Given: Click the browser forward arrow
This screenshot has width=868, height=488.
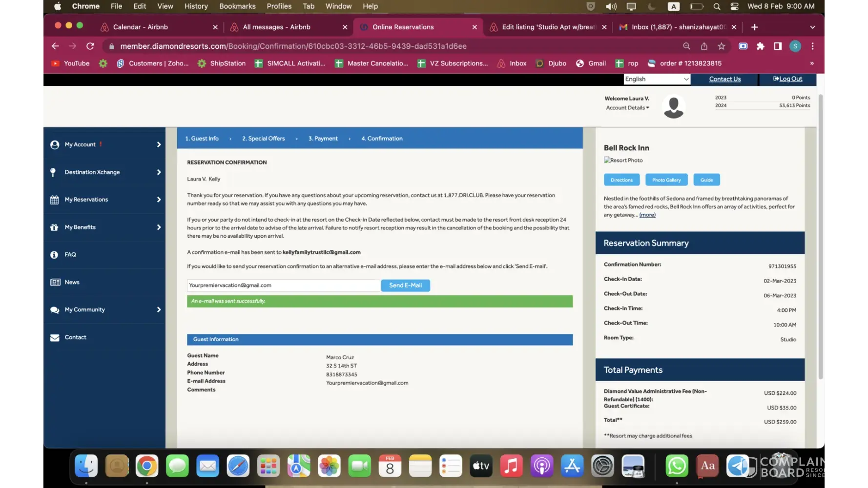Looking at the screenshot, I should pos(73,46).
